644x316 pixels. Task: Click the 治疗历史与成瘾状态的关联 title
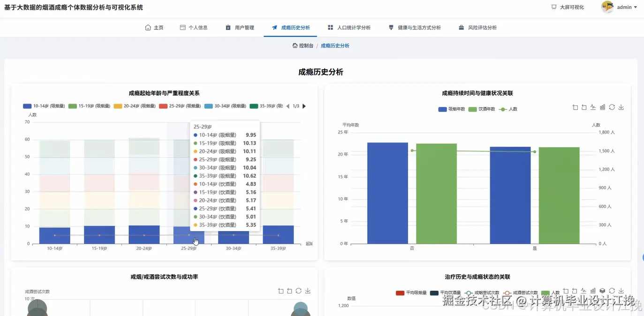(477, 277)
